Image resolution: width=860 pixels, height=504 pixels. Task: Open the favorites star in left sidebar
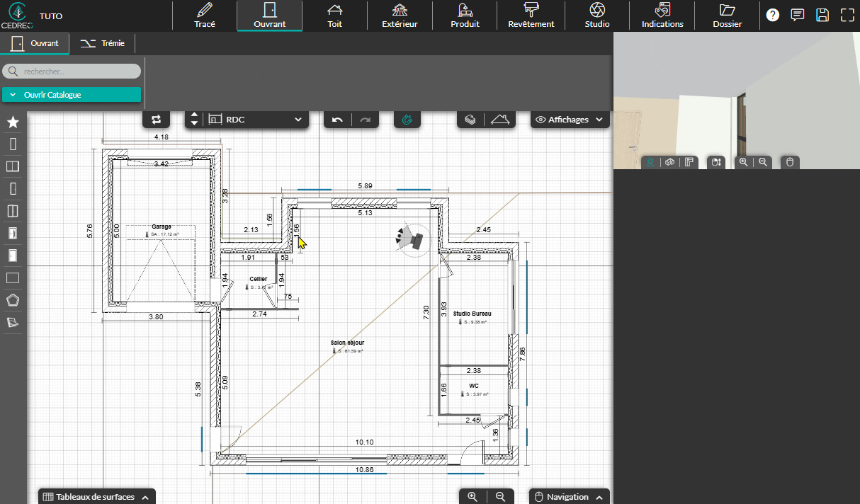point(13,122)
